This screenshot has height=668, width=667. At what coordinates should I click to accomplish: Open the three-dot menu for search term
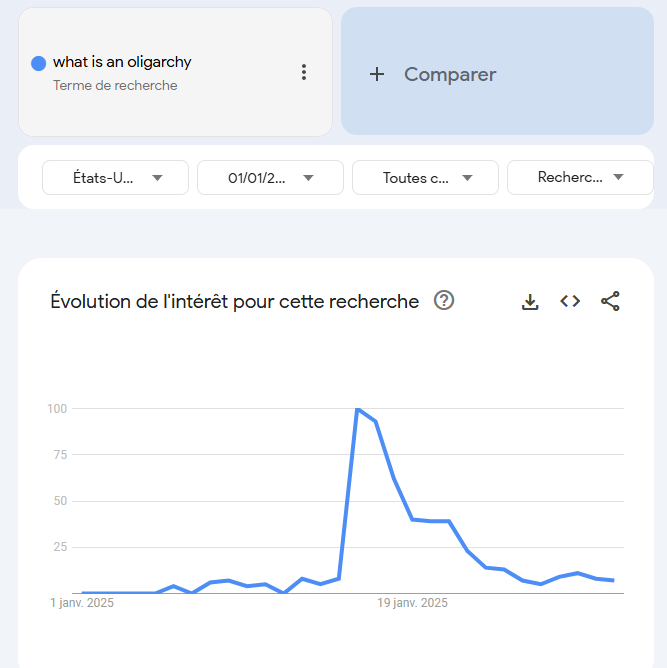point(304,72)
